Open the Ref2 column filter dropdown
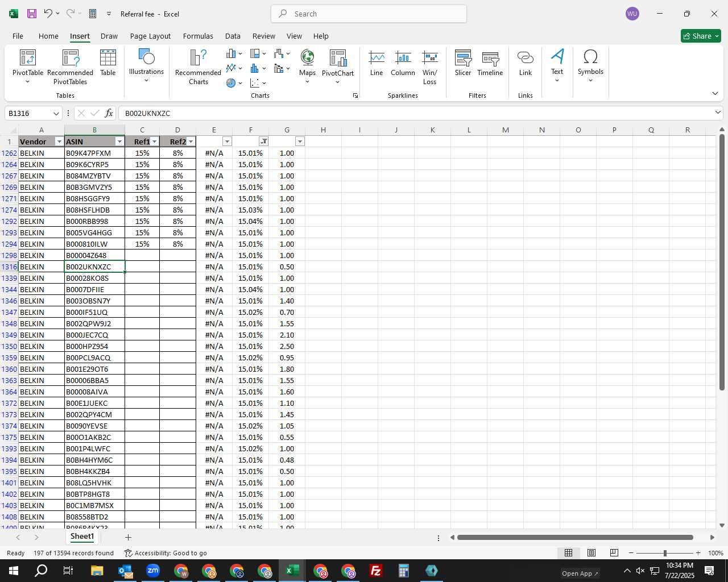This screenshot has width=728, height=582. click(x=191, y=142)
